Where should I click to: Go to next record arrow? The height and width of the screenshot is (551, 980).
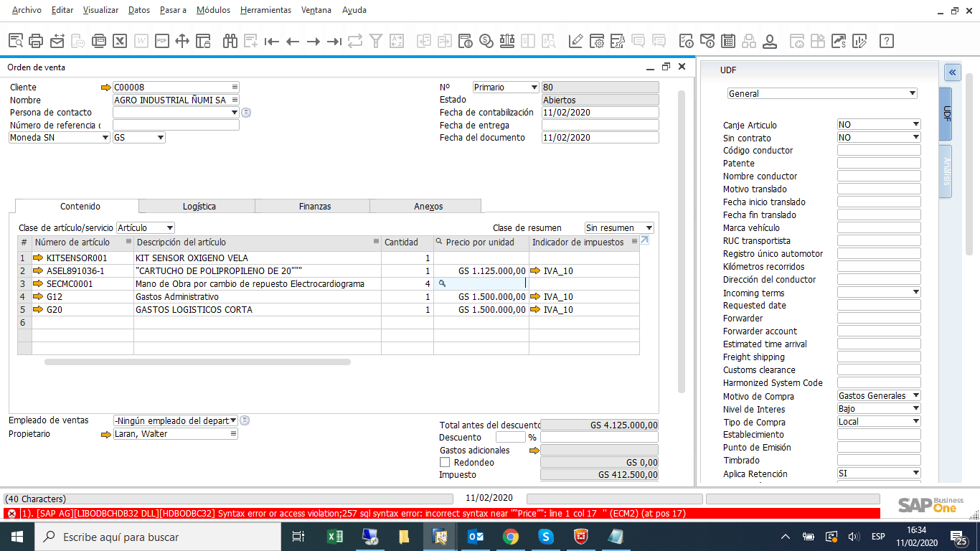pyautogui.click(x=313, y=41)
